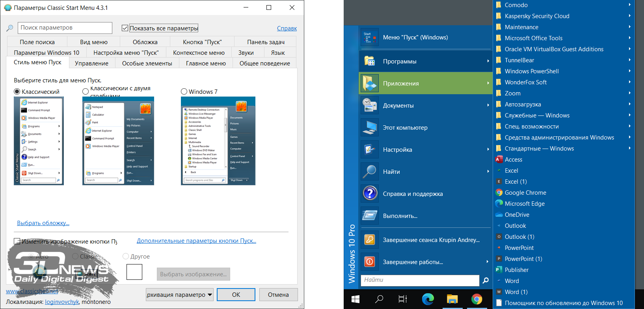Click the Help and Support question icon
644x309 pixels.
pos(370,194)
